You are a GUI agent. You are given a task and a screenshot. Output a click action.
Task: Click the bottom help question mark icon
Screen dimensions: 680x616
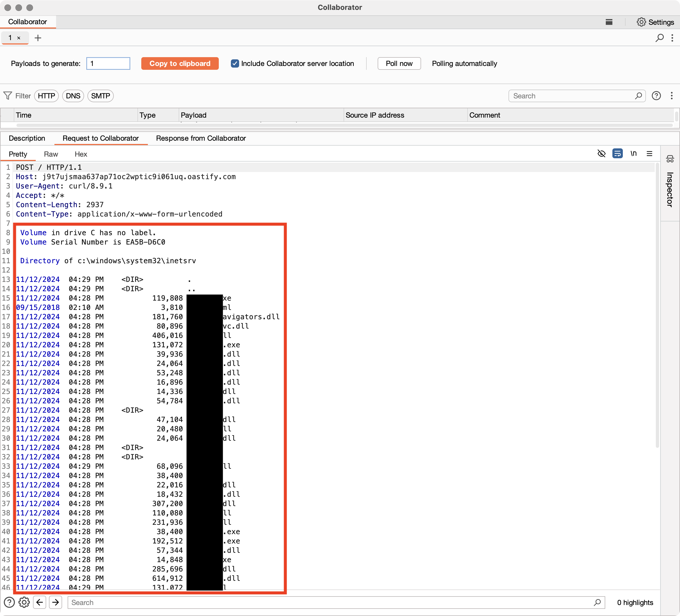pos(9,602)
